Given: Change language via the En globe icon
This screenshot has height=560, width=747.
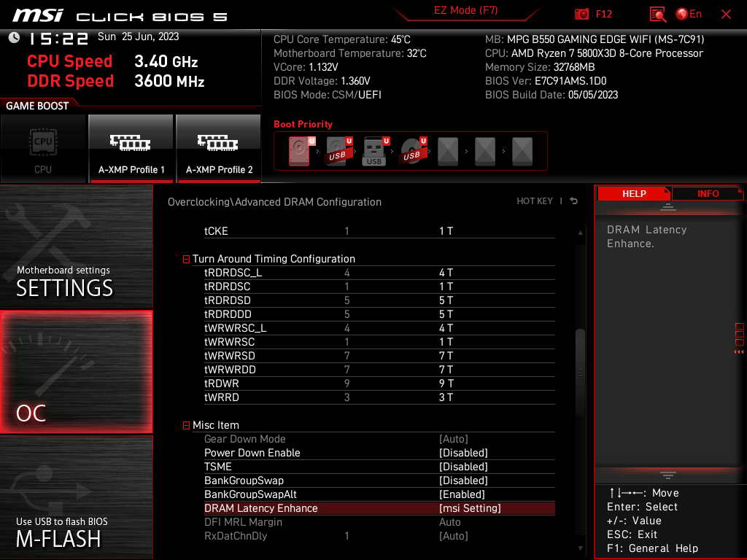Looking at the screenshot, I should (x=689, y=15).
